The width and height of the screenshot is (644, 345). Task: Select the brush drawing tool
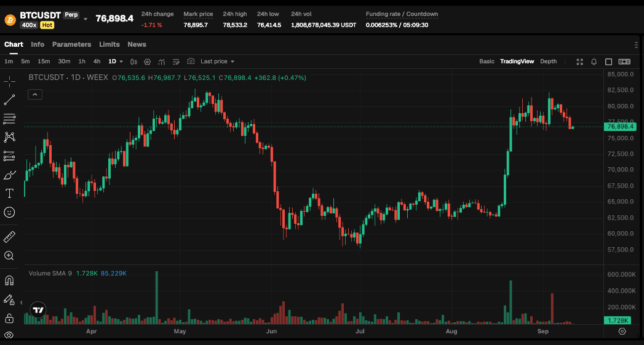(x=9, y=175)
